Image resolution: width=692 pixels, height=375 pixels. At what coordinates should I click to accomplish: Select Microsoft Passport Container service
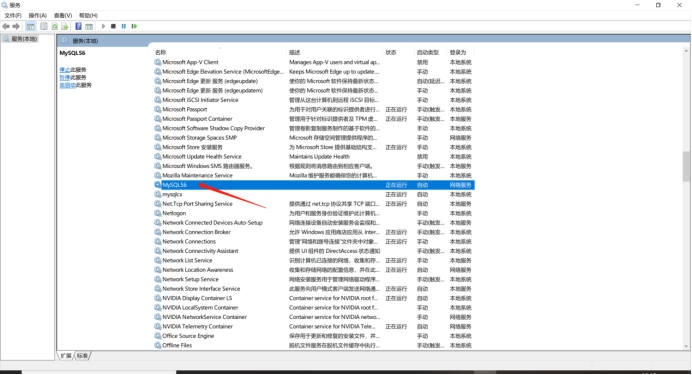(197, 119)
